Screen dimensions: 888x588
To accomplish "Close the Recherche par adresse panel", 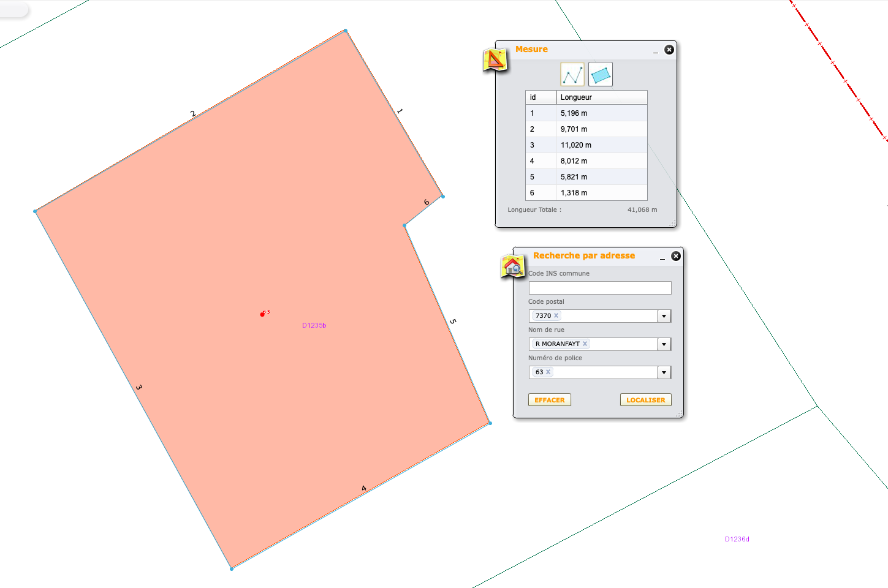I will click(675, 256).
